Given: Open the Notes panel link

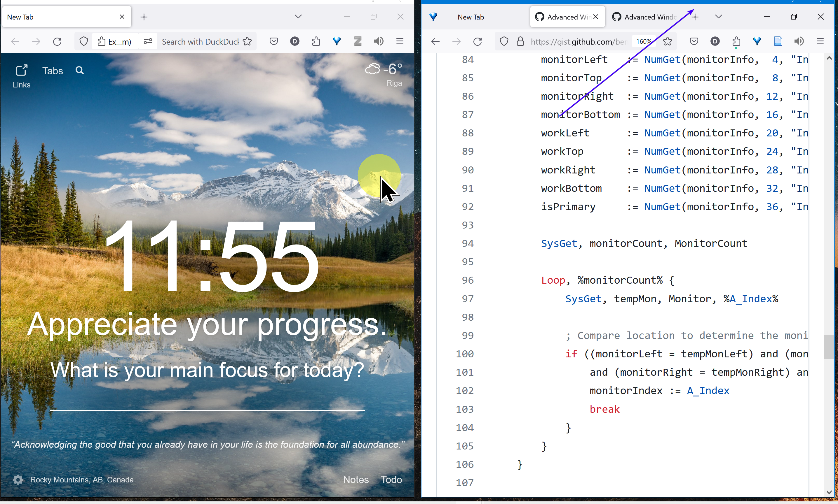Looking at the screenshot, I should (x=356, y=479).
